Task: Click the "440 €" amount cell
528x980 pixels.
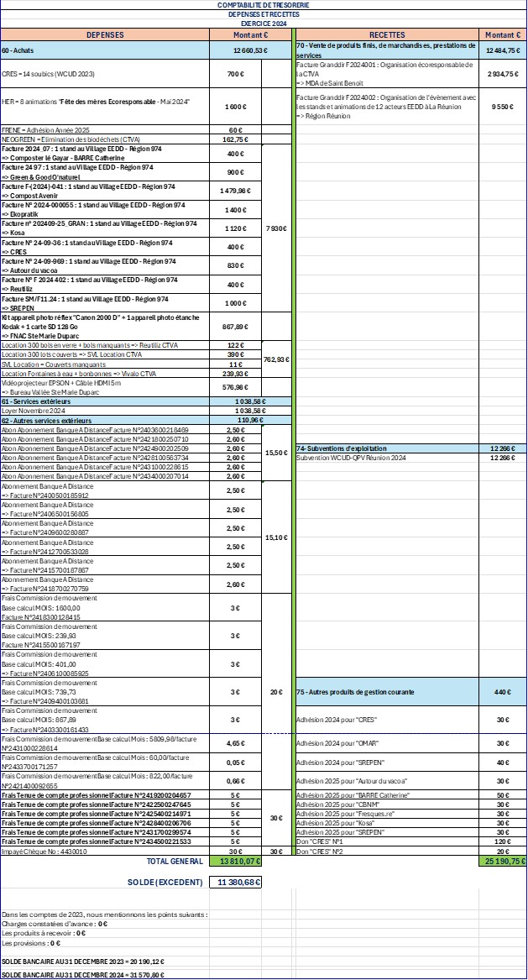Action: [503, 692]
